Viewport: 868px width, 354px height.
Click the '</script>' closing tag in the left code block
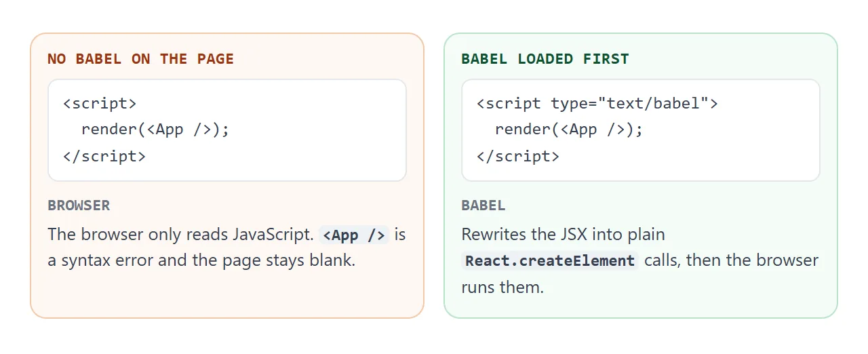click(x=104, y=156)
